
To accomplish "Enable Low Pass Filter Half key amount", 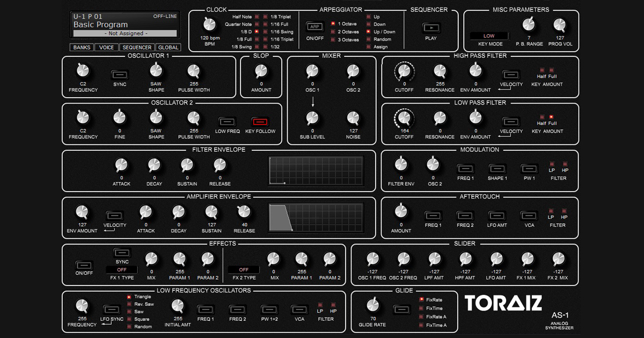I will (x=541, y=116).
